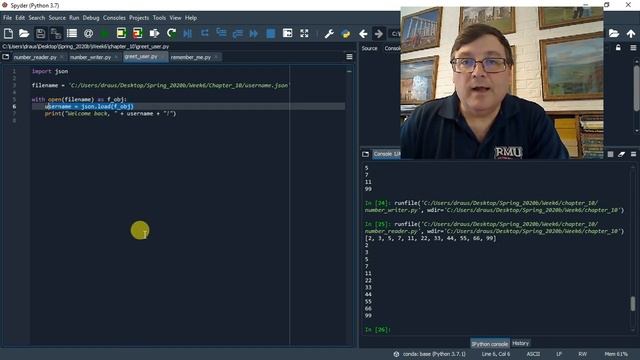Image resolution: width=640 pixels, height=360 pixels.
Task: Re-run the last script
Action: point(171,33)
